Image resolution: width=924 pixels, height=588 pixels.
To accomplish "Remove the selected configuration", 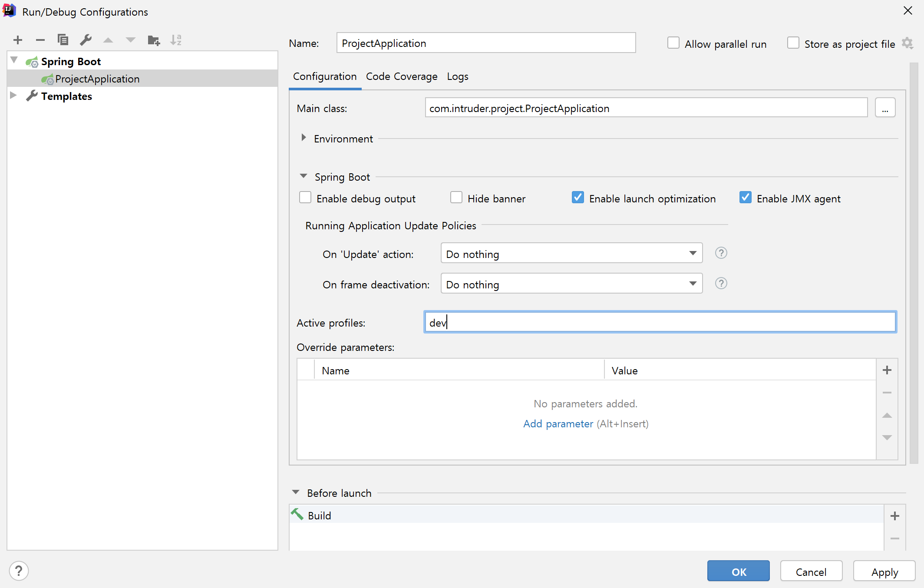I will tap(40, 40).
